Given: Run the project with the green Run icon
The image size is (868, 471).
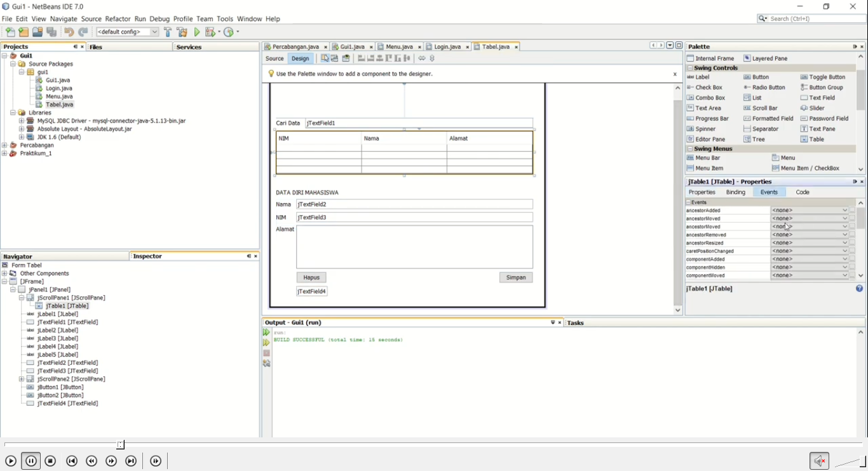Looking at the screenshot, I should (197, 31).
